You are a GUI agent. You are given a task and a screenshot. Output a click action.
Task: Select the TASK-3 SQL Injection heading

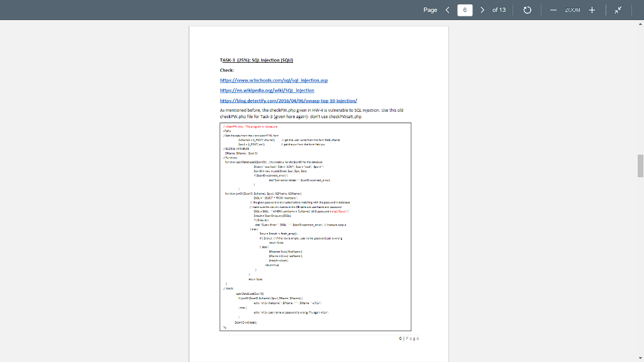258,60
